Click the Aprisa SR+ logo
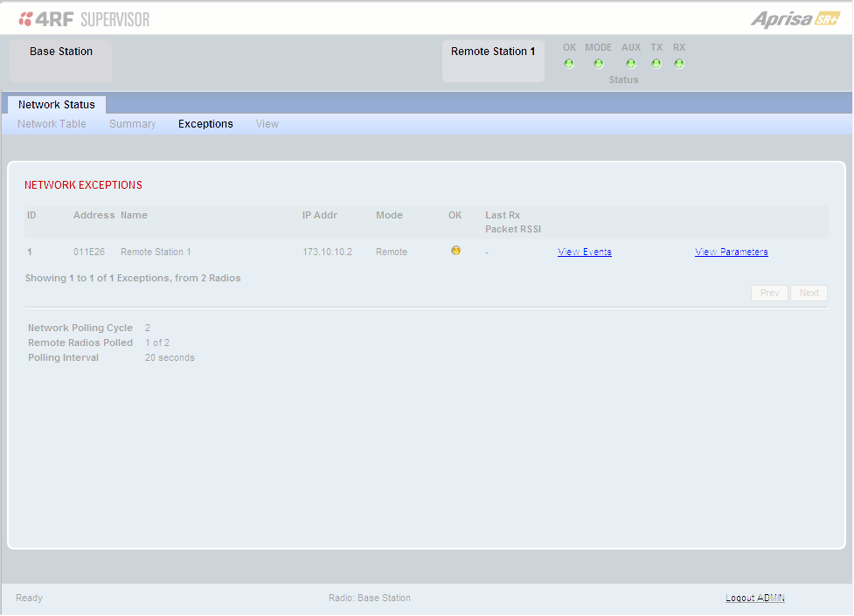Screen dimensions: 854x616 [795, 19]
